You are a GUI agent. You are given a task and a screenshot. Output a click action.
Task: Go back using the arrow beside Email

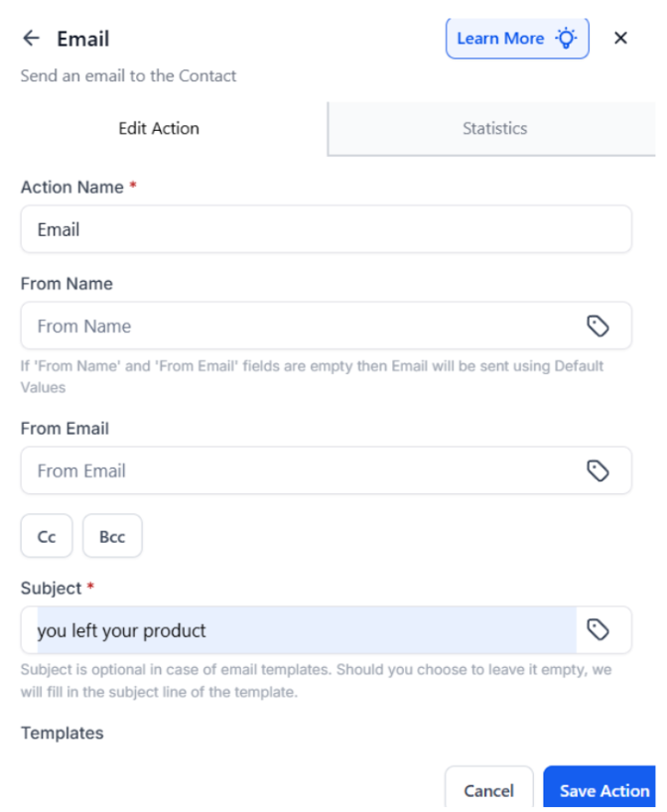point(32,39)
